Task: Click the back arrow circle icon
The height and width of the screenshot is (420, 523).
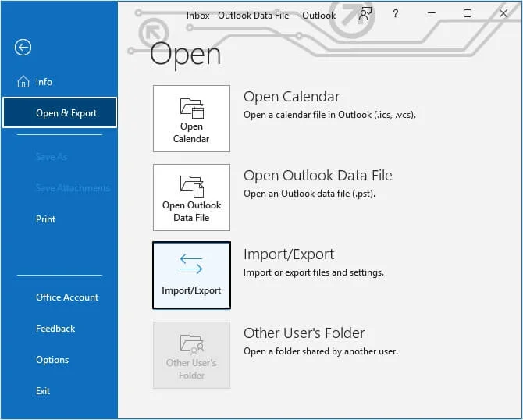Action: 23,48
